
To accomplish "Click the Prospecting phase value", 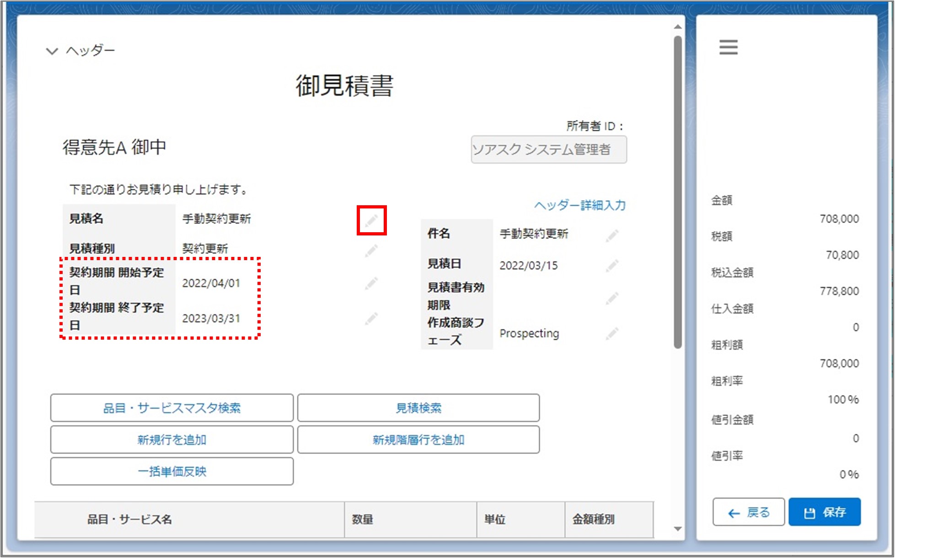I will coord(529,334).
